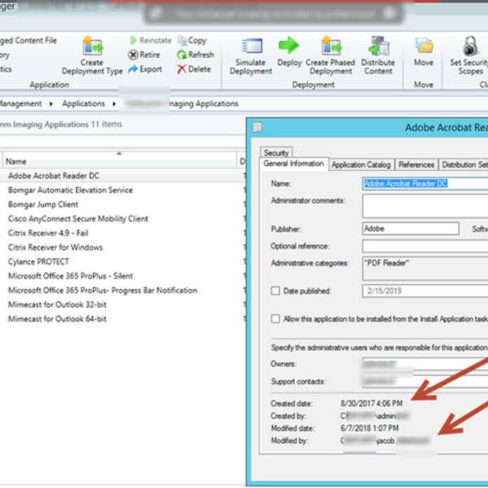Open Set Security Scopes
The image size is (488, 488).
click(x=469, y=56)
